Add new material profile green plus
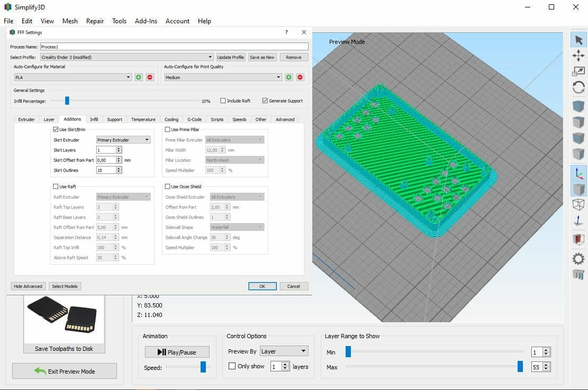588x390 pixels. (x=139, y=77)
